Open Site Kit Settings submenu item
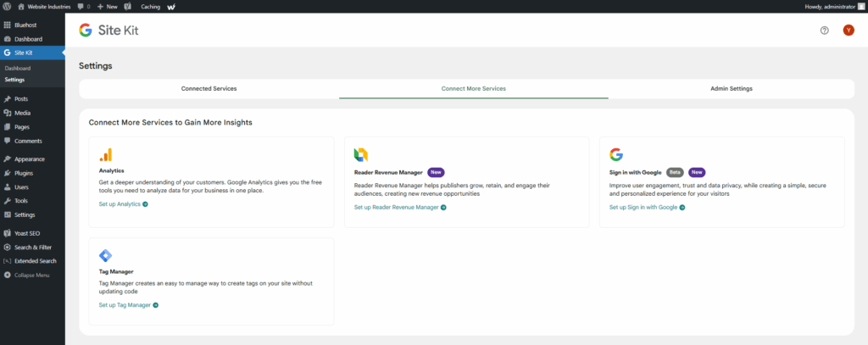868x345 pixels. click(x=14, y=80)
